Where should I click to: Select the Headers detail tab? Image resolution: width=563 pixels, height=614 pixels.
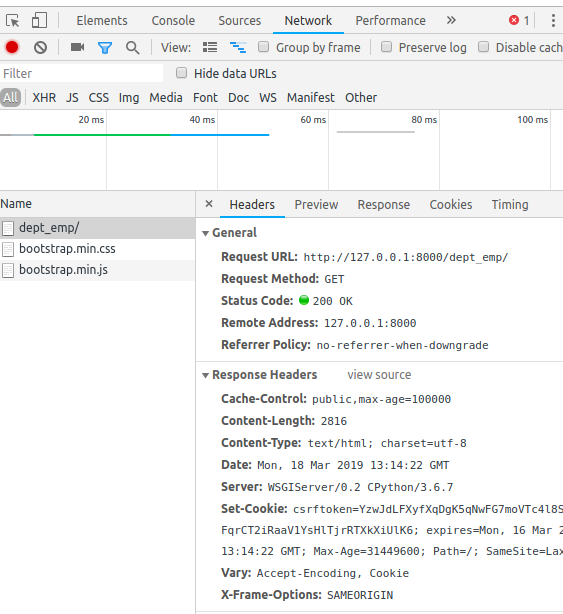252,204
